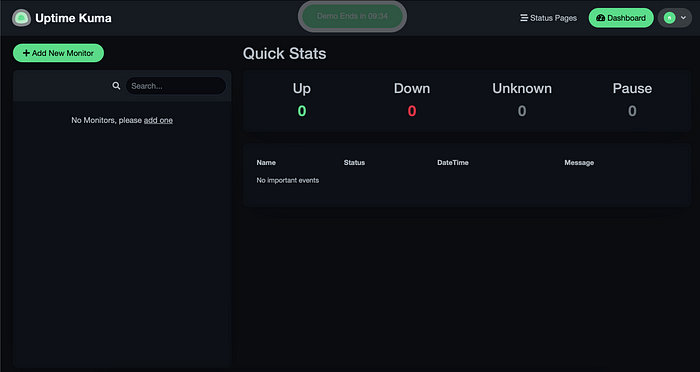This screenshot has width=700, height=372.
Task: Click the Unknown count value
Action: pyautogui.click(x=522, y=111)
